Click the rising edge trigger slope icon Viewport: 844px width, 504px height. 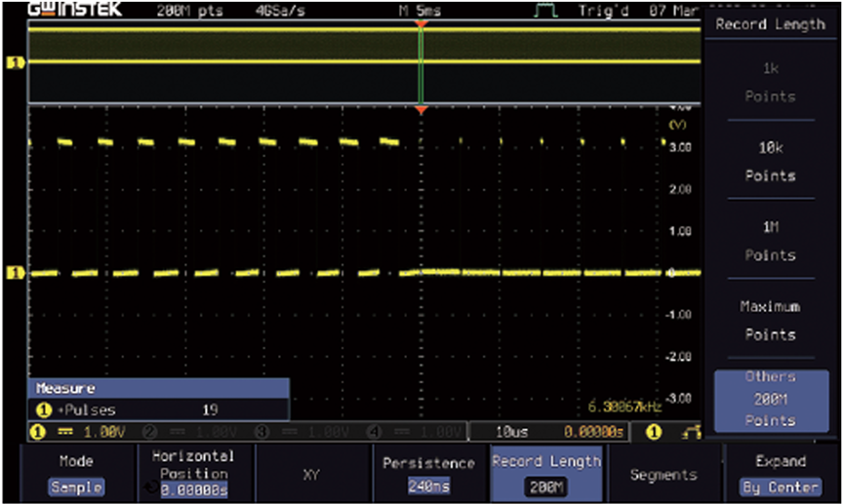[x=689, y=432]
